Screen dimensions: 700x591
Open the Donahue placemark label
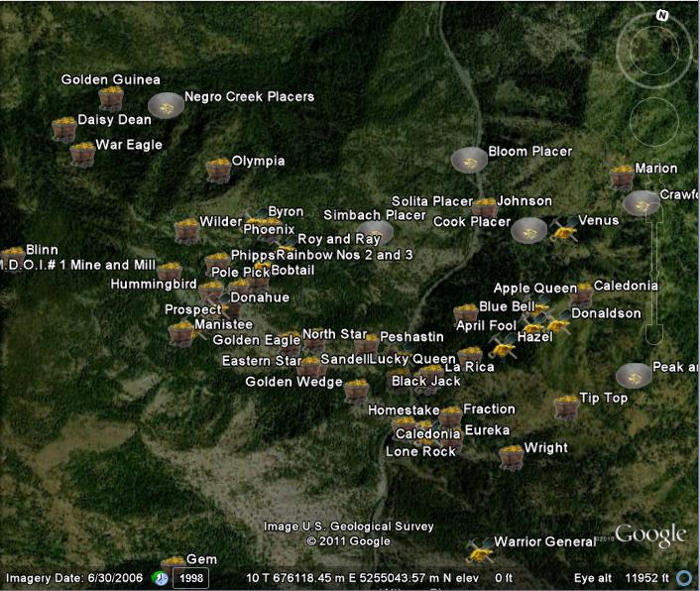[260, 297]
